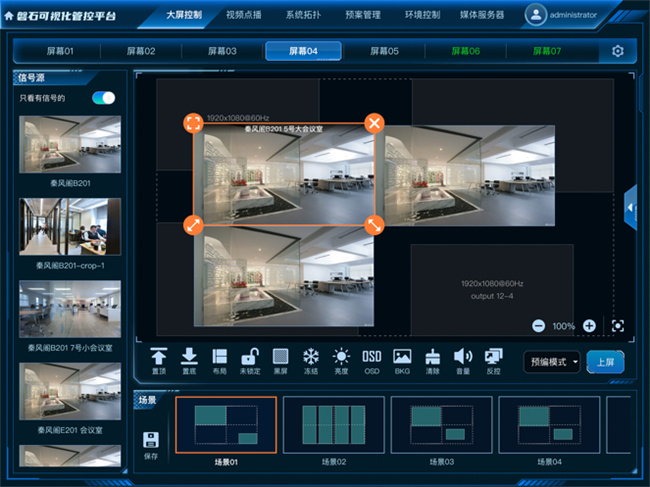Select the 屏幕03 tab

tap(222, 51)
